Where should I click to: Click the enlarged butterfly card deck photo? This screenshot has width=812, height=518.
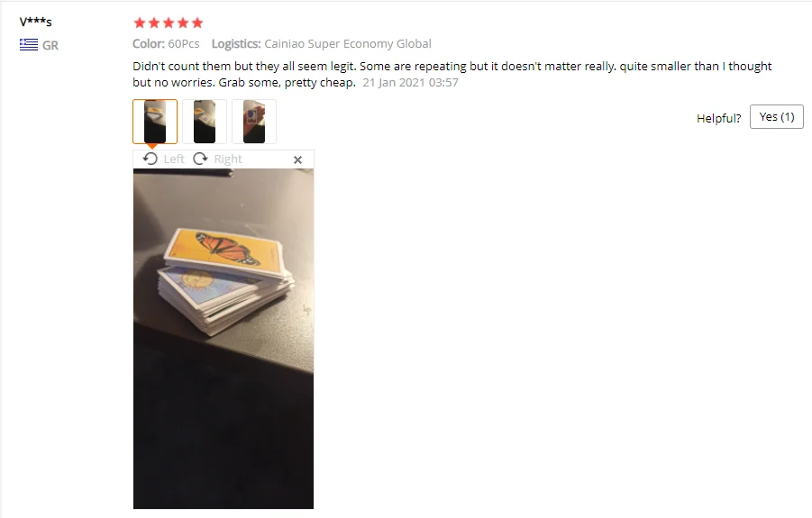224,339
